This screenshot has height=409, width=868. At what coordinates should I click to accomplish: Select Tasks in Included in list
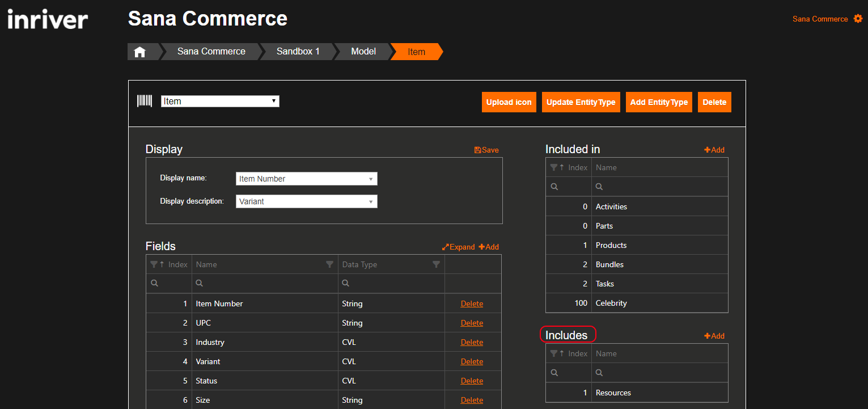click(x=605, y=284)
